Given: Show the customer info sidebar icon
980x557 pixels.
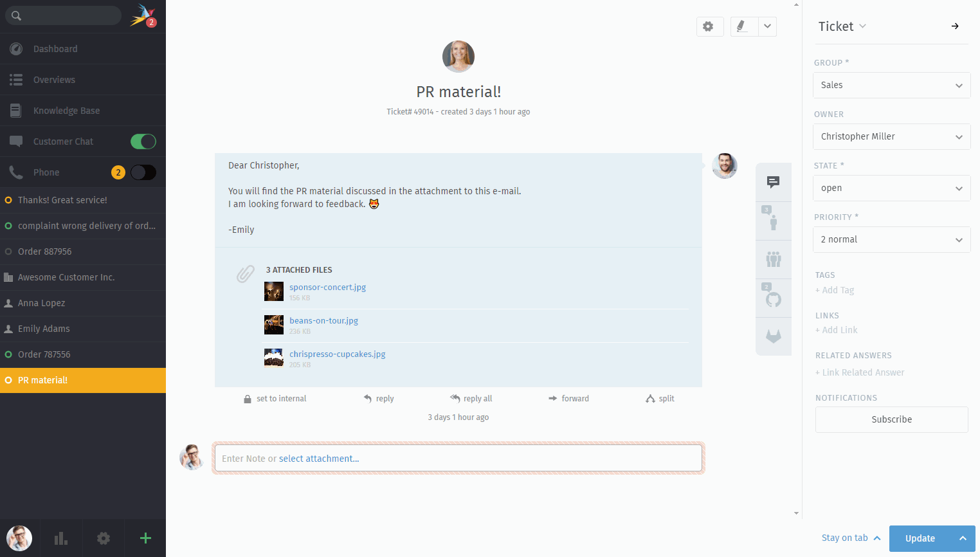Looking at the screenshot, I should click(773, 221).
